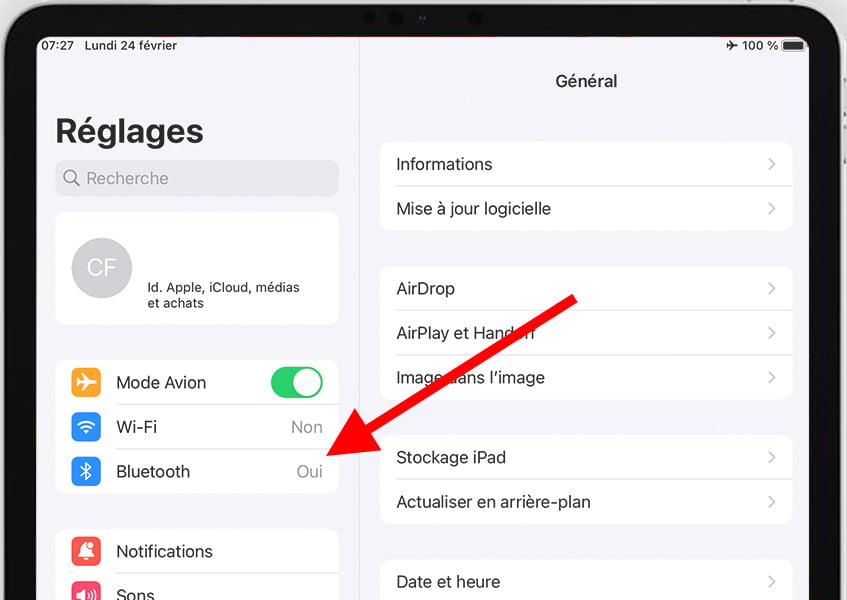
Task: Tap the orange Mode Avion airplane icon
Action: (x=86, y=382)
